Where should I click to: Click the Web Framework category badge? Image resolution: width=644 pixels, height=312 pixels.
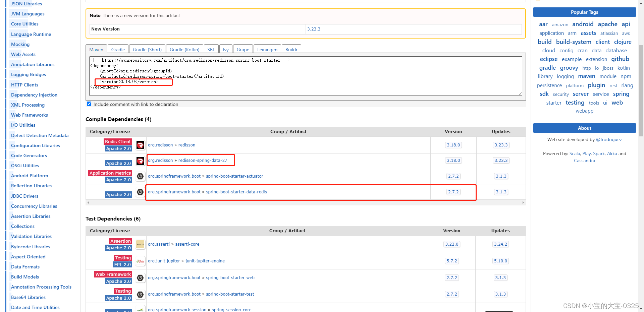(113, 274)
